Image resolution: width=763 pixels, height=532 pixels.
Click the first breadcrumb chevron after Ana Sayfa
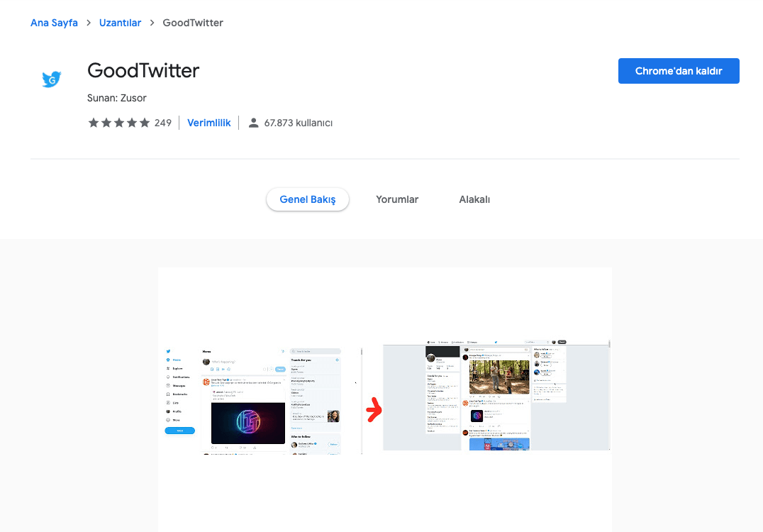pos(89,23)
